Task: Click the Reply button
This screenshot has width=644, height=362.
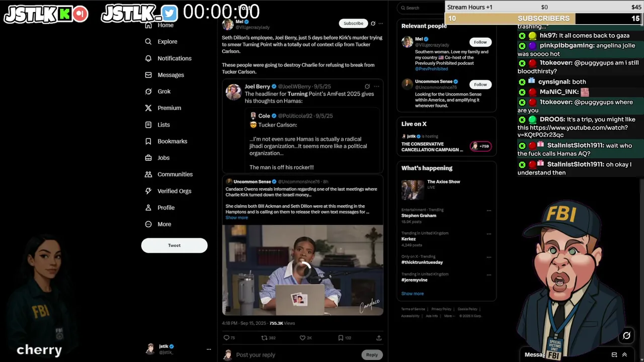Action: (372, 355)
